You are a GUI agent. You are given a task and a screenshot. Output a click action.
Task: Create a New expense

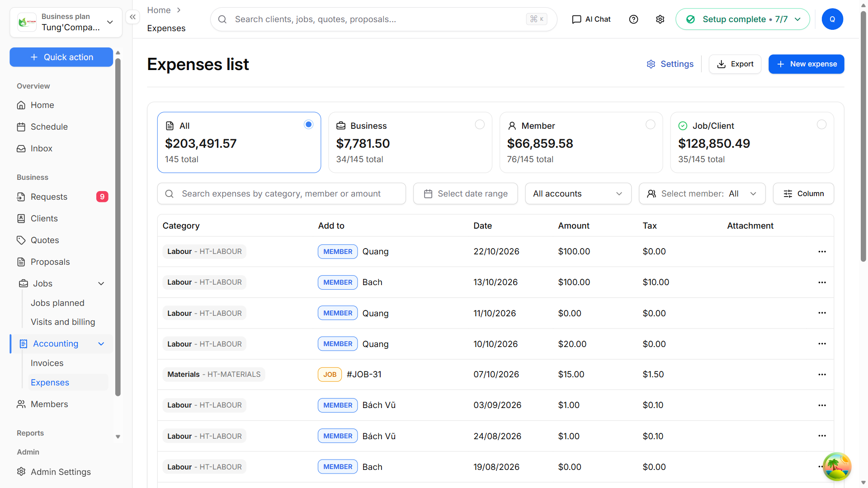806,64
